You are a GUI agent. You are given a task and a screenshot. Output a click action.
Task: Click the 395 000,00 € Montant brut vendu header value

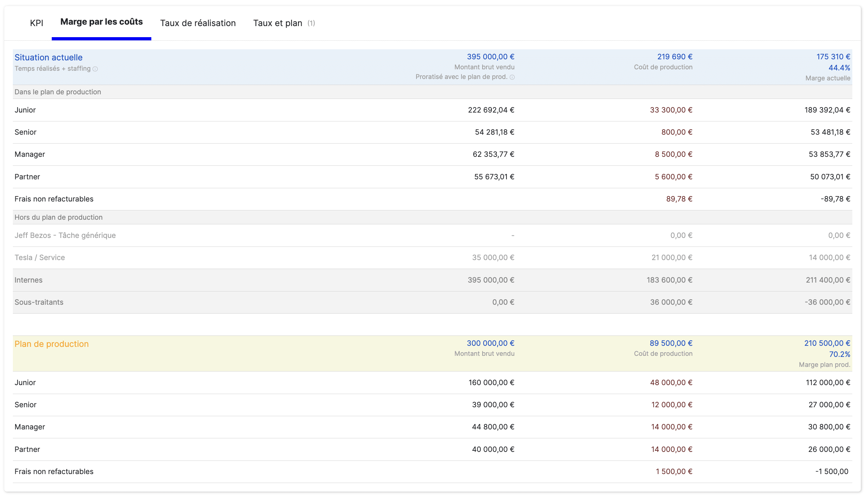(x=490, y=57)
